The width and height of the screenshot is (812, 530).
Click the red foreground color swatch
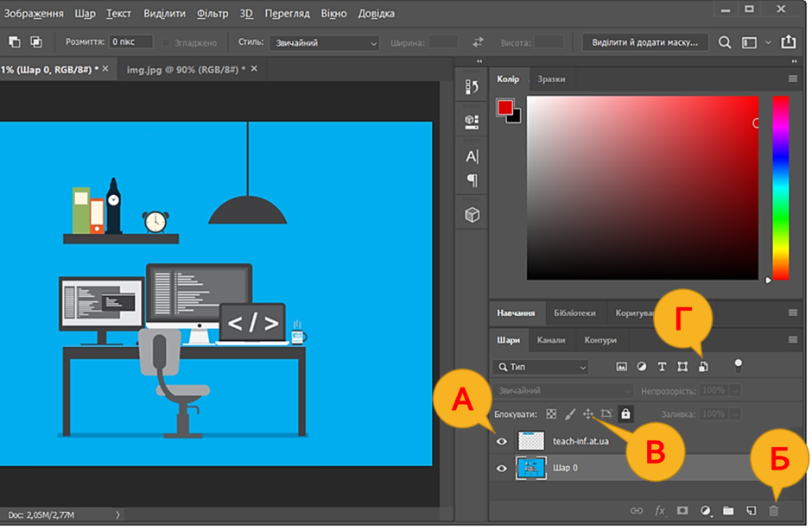pos(504,107)
